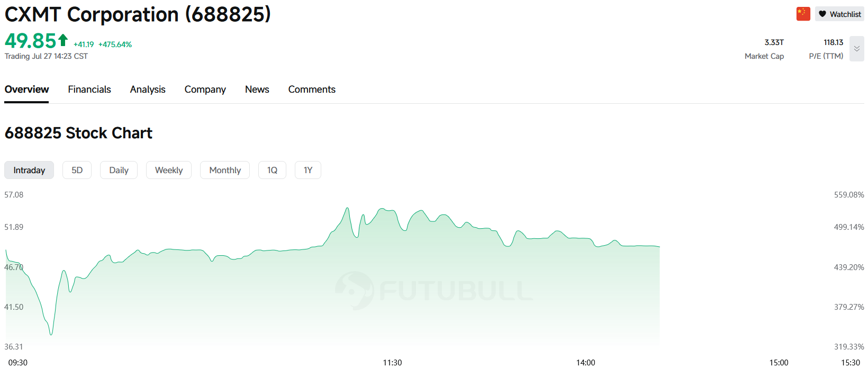The image size is (868, 367).
Task: Select the Overview tab
Action: coord(26,89)
